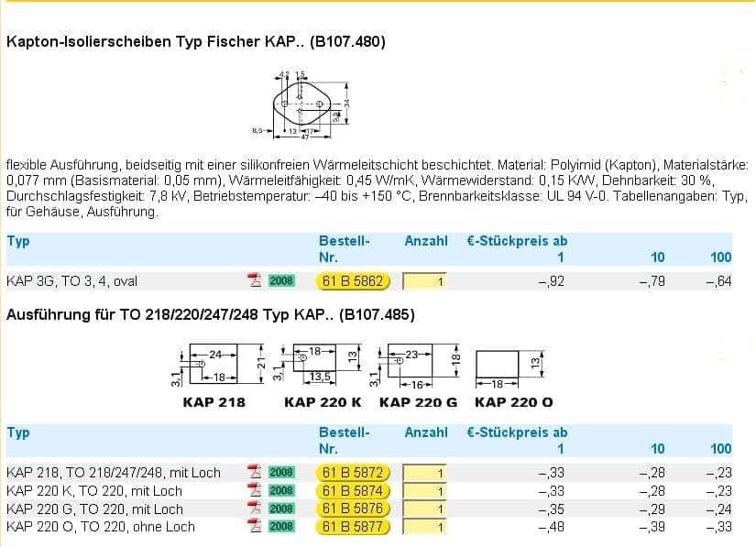This screenshot has height=547, width=756.
Task: Click the single price –,48 for KAP 220 O
Action: [x=551, y=527]
